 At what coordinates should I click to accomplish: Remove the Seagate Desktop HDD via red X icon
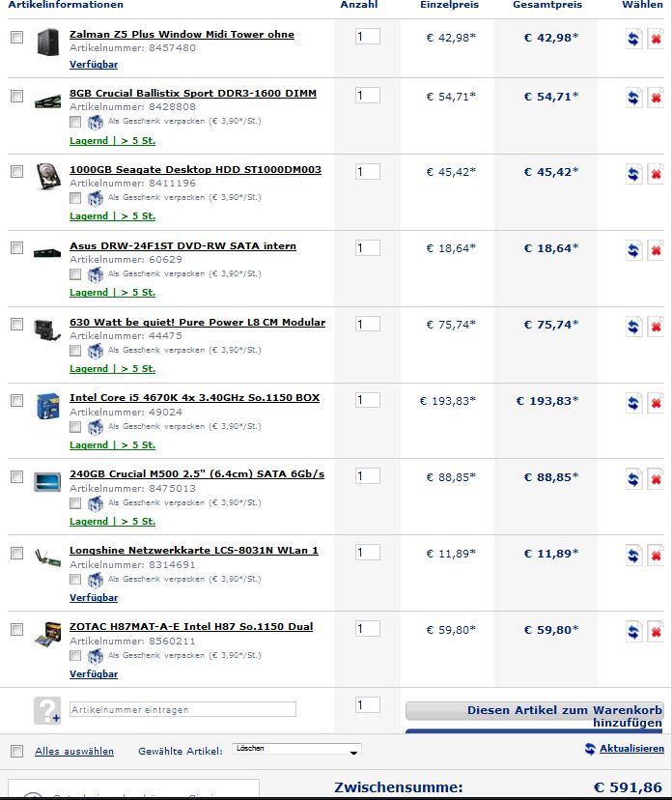coord(656,174)
